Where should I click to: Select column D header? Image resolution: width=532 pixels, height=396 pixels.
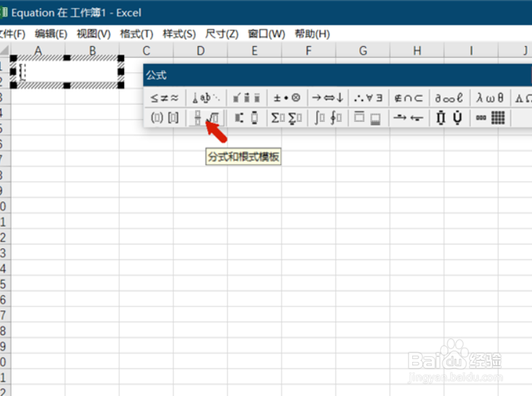pos(201,50)
